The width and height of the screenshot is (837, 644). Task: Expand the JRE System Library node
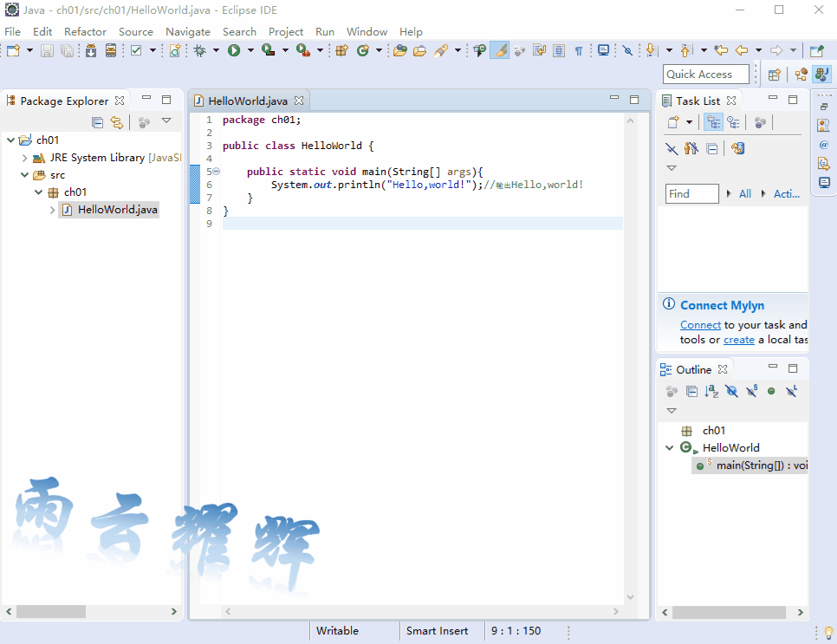(x=24, y=158)
